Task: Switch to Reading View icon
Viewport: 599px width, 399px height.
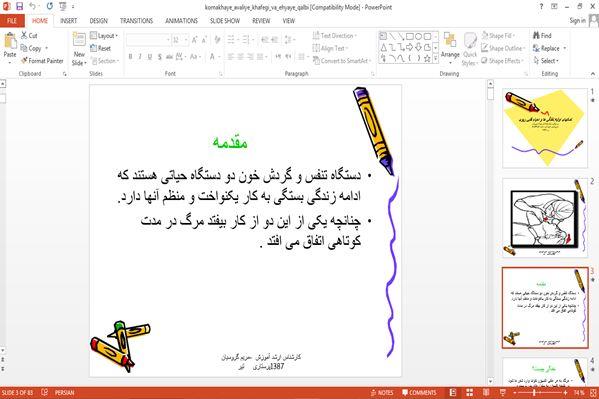Action: [x=486, y=393]
